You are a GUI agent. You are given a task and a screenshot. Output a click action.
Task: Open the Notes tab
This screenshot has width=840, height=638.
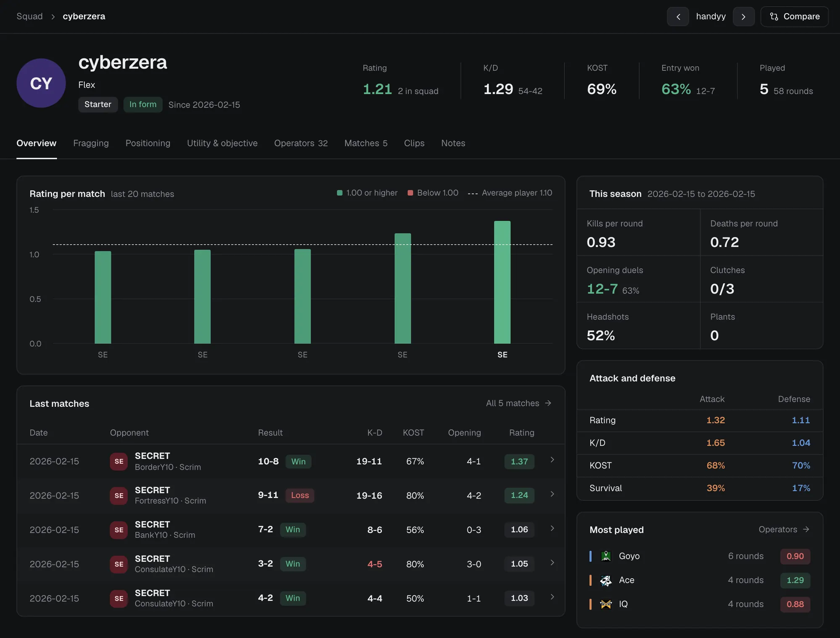point(453,143)
